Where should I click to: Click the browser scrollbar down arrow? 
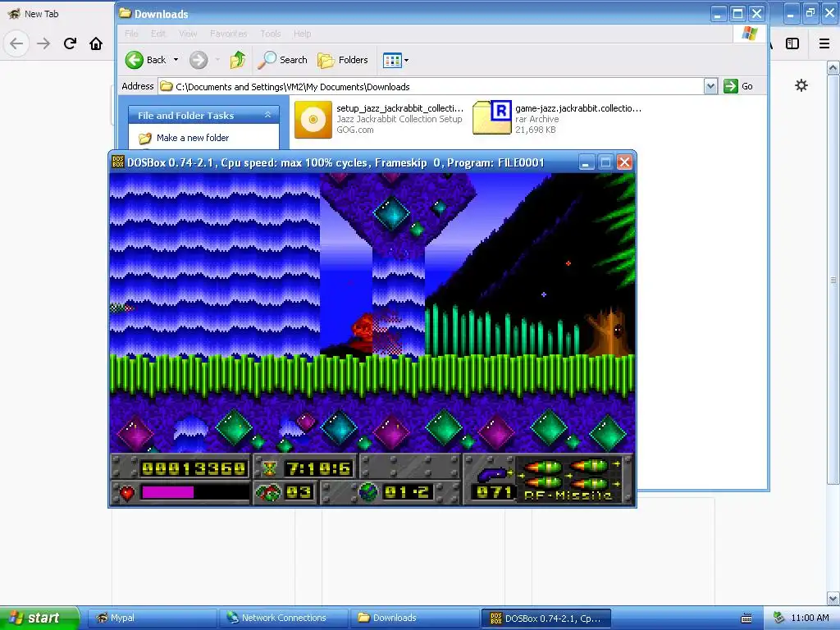[x=833, y=598]
